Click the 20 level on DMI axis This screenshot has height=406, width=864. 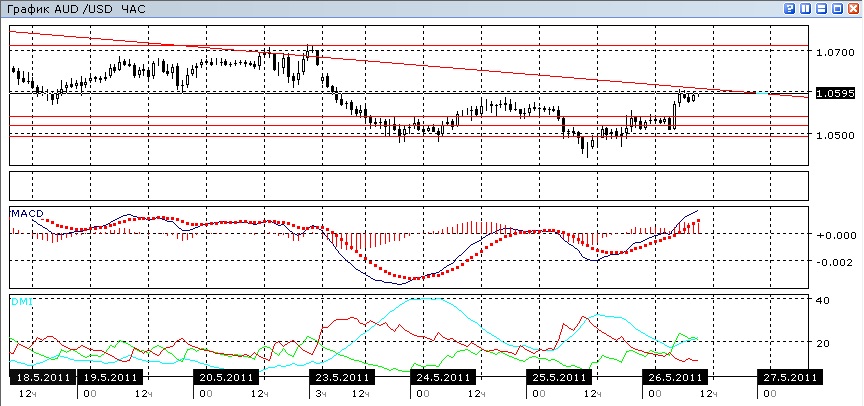click(824, 343)
